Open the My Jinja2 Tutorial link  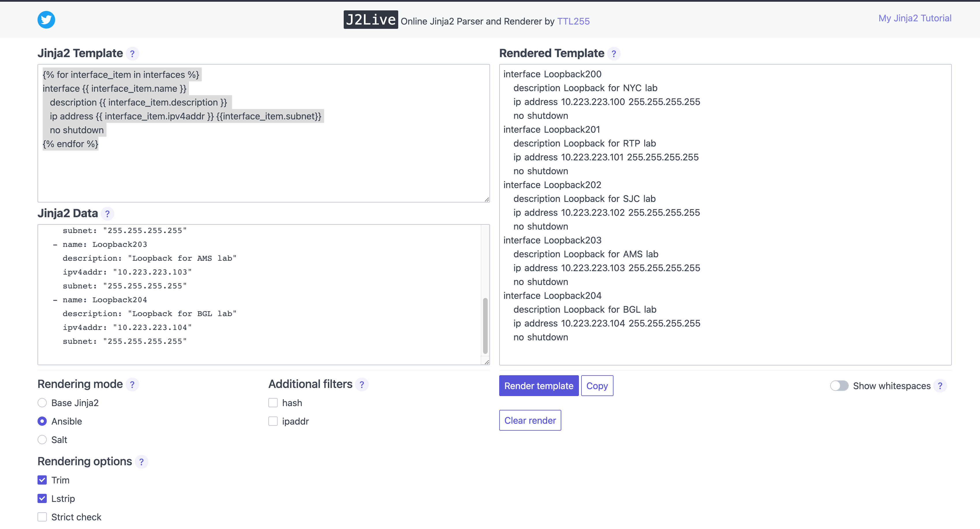coord(914,18)
